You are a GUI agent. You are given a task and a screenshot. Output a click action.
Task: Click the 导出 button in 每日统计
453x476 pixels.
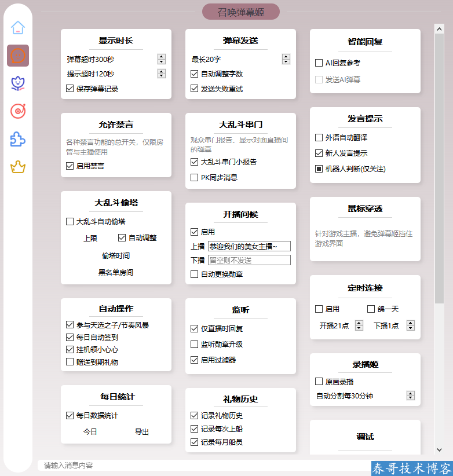[142, 432]
